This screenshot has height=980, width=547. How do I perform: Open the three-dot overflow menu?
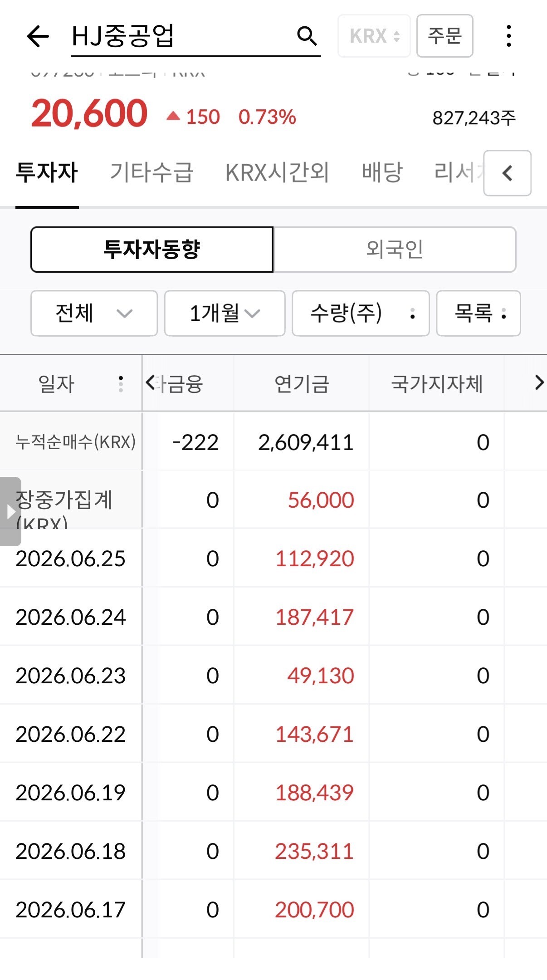(509, 36)
